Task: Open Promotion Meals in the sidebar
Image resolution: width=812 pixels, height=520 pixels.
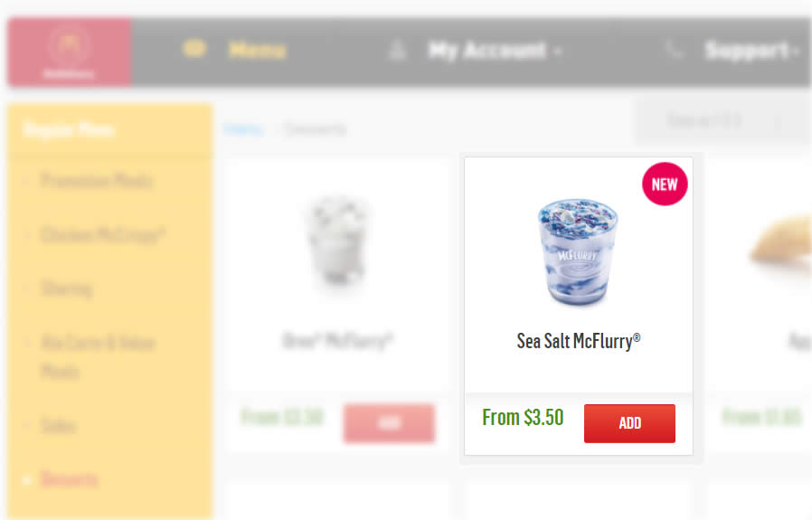Action: tap(97, 181)
